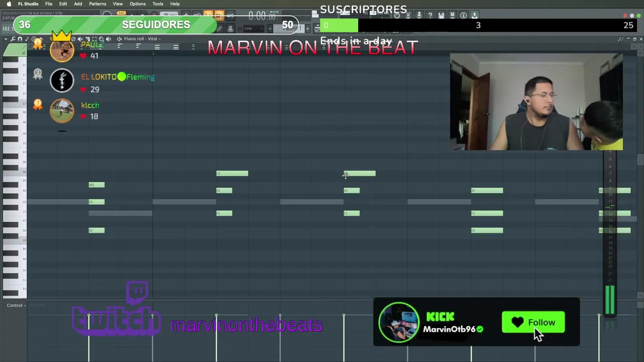Image resolution: width=644 pixels, height=362 pixels.
Task: Open the Help menu
Action: point(175,4)
